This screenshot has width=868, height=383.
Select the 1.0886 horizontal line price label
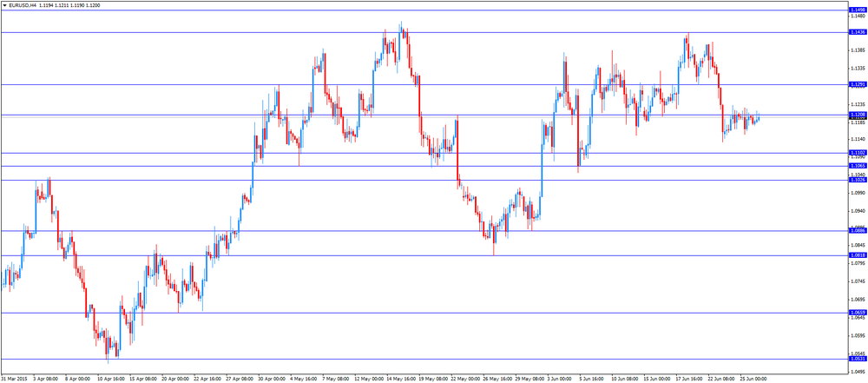tap(857, 230)
